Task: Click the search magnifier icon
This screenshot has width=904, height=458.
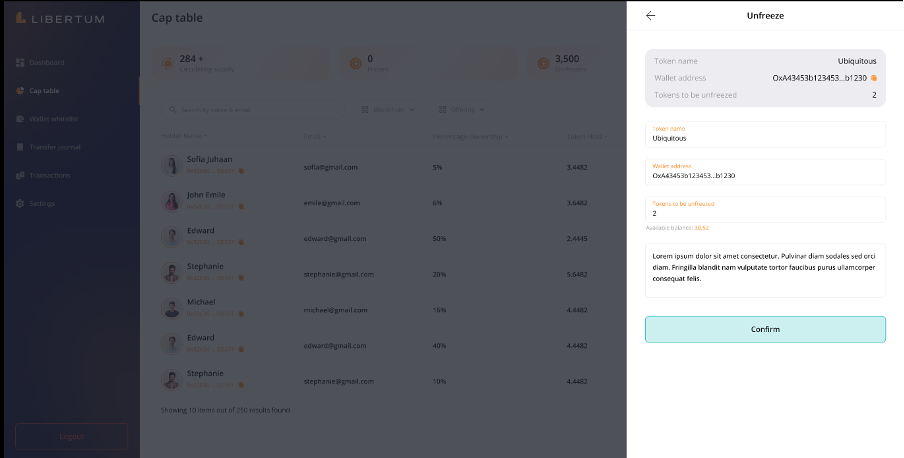Action: coord(172,110)
